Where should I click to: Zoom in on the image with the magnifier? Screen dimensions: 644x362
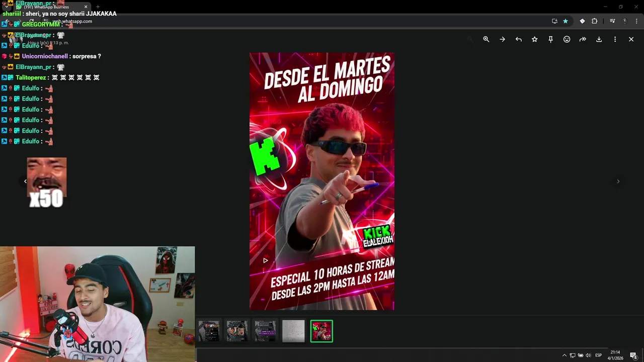(486, 39)
